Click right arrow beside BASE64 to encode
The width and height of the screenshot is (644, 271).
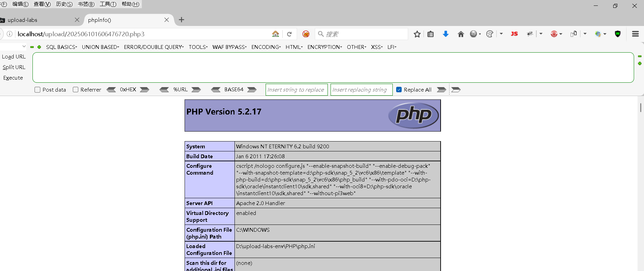[252, 90]
